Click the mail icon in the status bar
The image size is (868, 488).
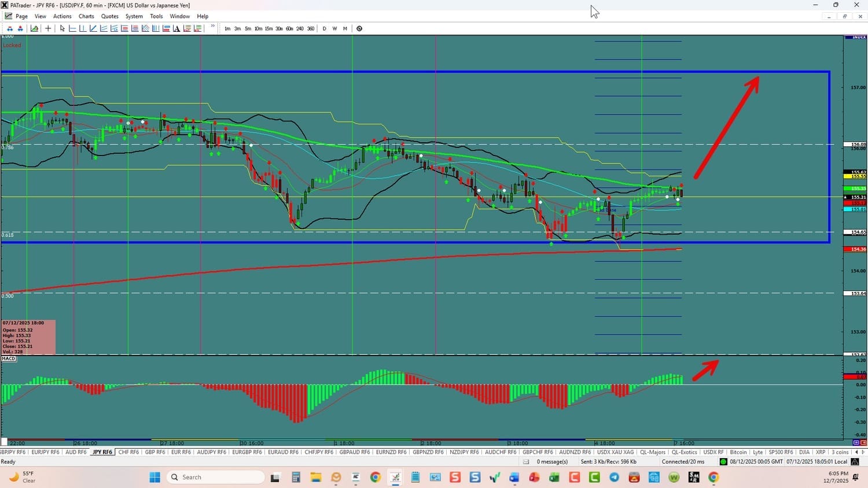click(x=526, y=461)
